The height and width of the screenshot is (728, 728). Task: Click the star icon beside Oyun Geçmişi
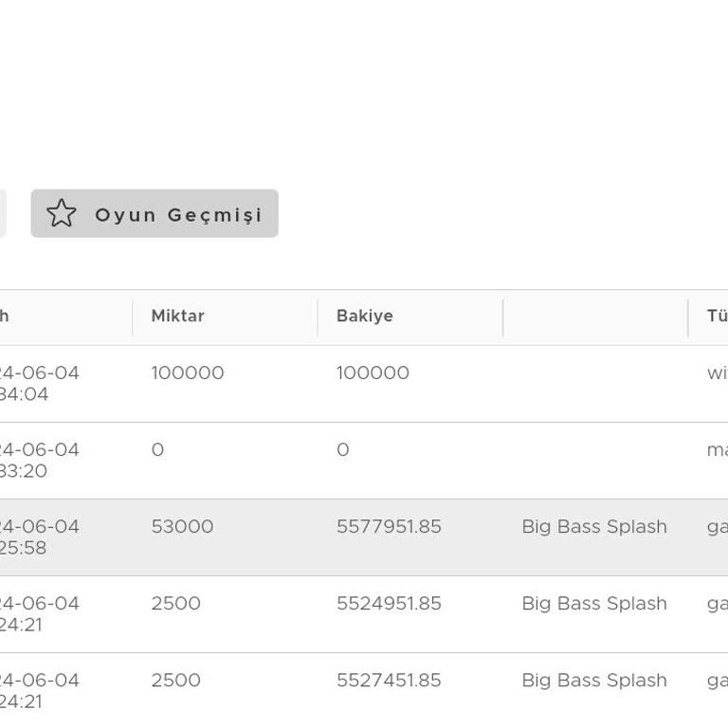pos(62,213)
